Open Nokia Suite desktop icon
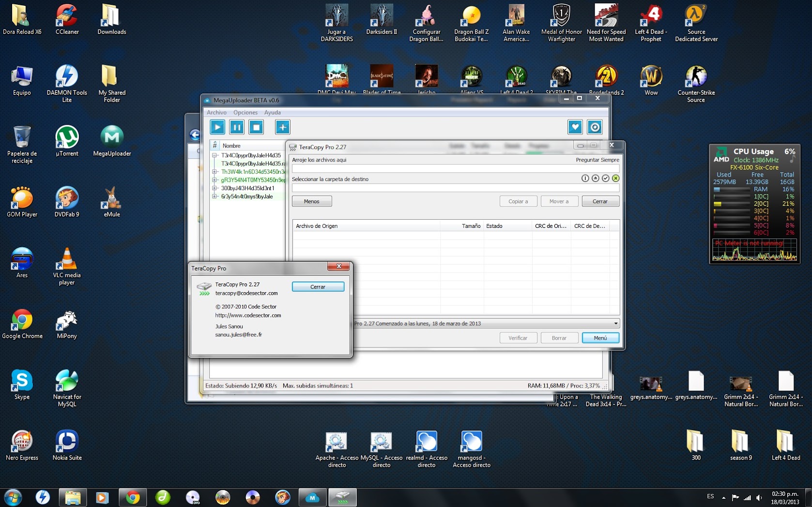812x507 pixels. 67,446
